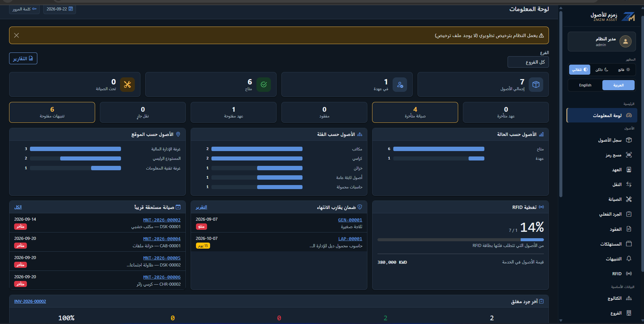Click the العقود document icon
Image resolution: width=644 pixels, height=324 pixels.
click(629, 229)
